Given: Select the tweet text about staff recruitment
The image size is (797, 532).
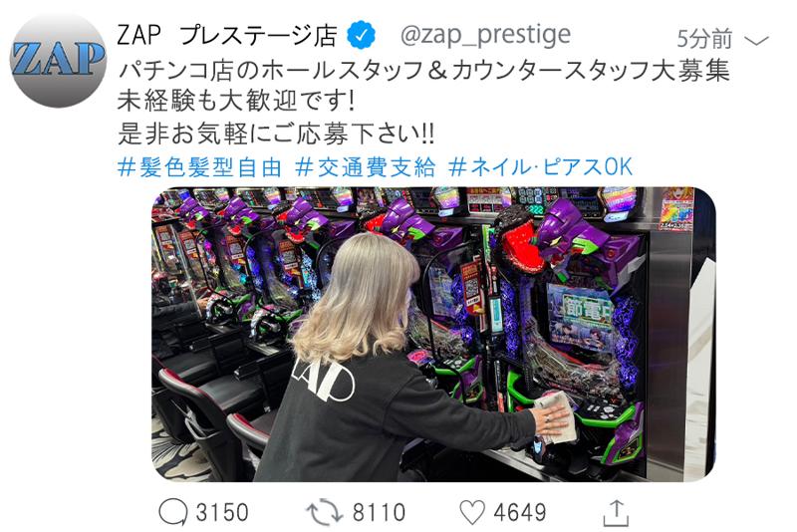Looking at the screenshot, I should 424,71.
